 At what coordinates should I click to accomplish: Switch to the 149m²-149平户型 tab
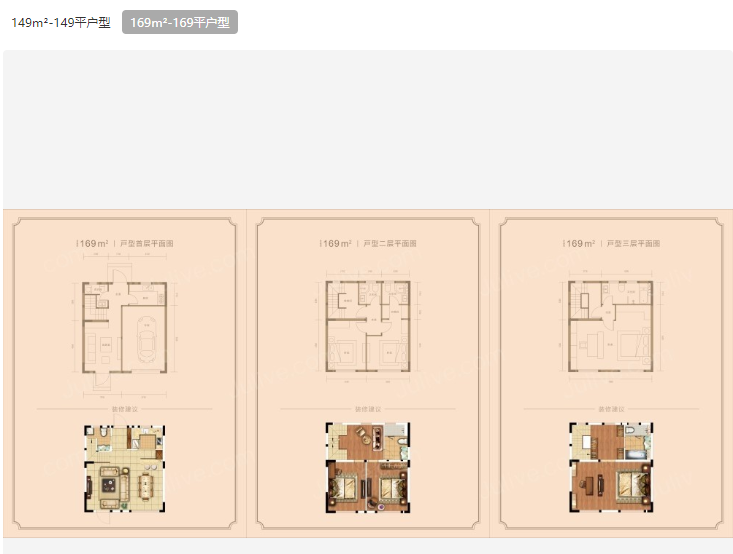click(x=61, y=22)
